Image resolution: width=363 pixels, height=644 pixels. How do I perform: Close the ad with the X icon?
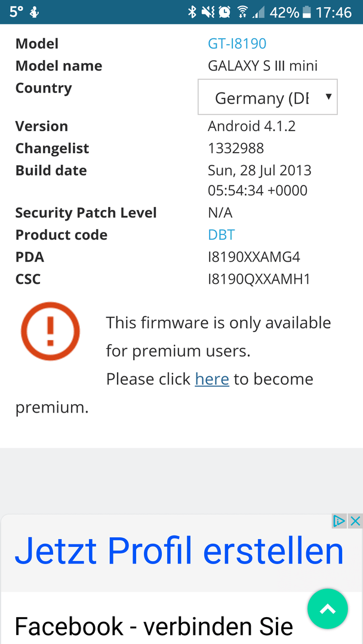(x=355, y=521)
